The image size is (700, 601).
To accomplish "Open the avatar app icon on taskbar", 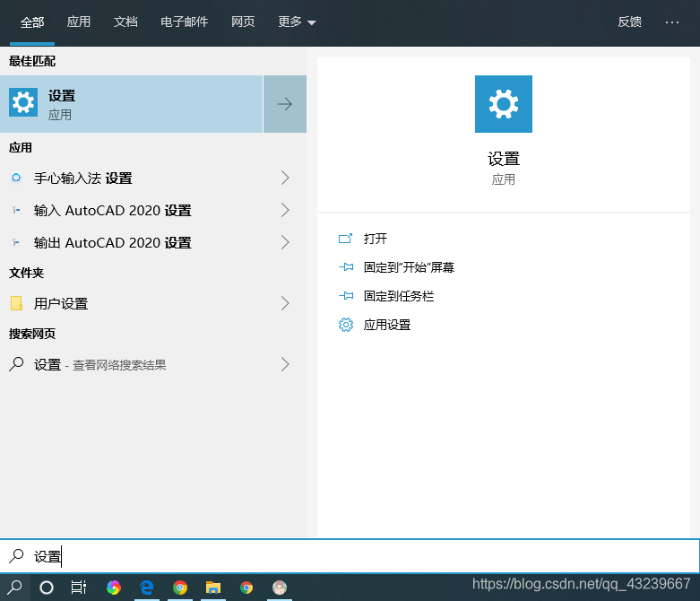I will click(x=280, y=588).
